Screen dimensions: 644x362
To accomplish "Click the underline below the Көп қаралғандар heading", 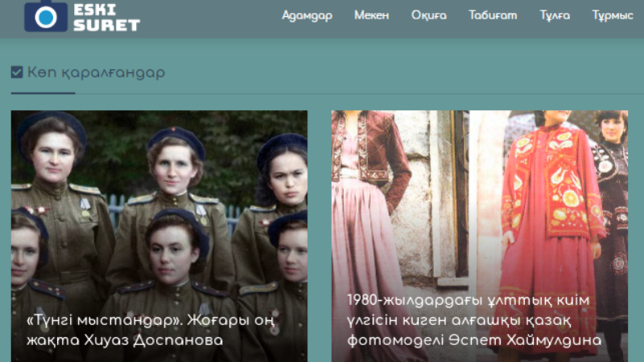I will click(x=43, y=93).
